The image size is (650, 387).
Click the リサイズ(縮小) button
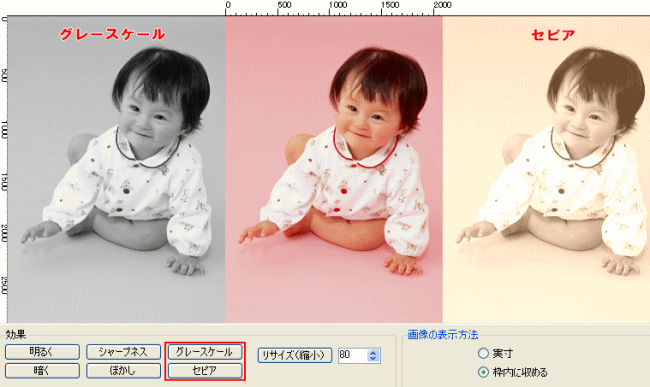295,355
